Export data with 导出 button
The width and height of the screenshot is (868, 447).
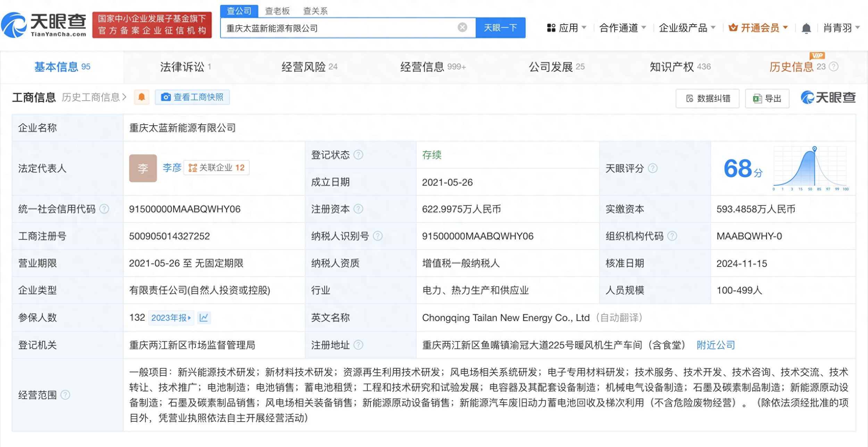pyautogui.click(x=767, y=99)
